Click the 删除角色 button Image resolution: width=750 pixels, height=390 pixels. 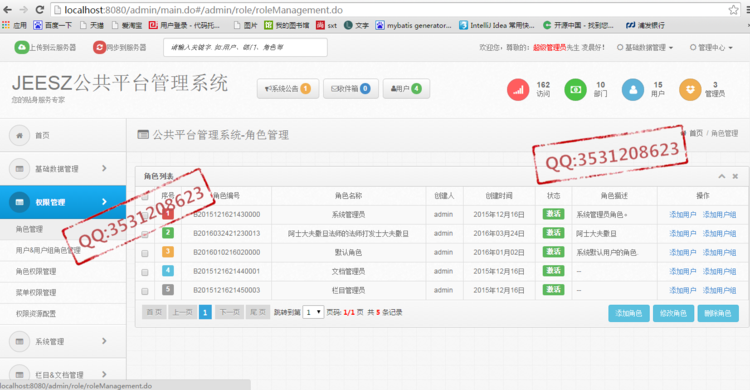tap(718, 313)
